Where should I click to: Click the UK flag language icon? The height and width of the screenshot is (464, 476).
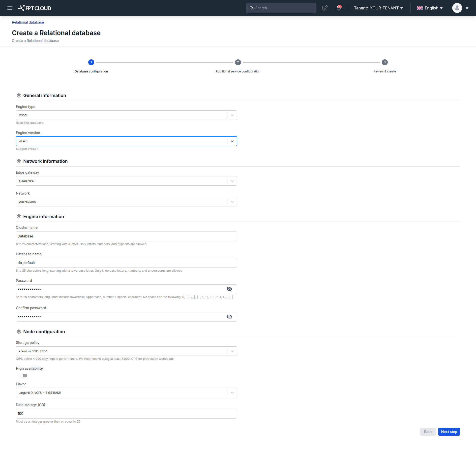tap(419, 8)
